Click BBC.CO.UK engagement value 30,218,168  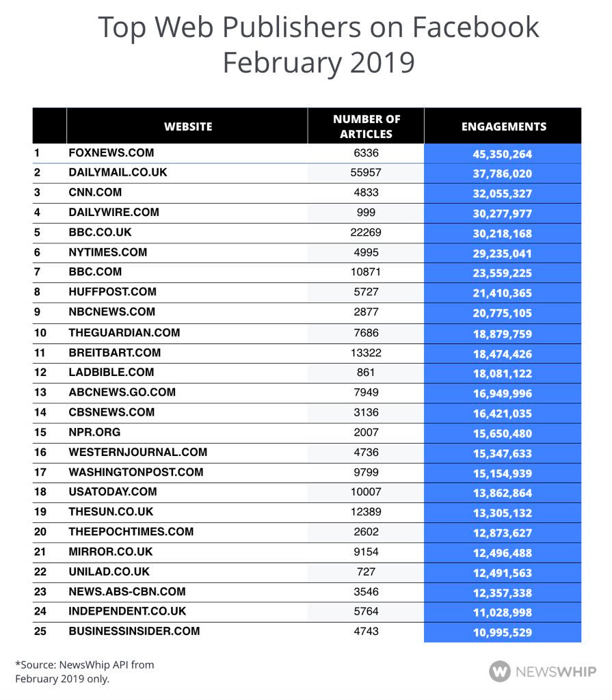click(x=503, y=234)
